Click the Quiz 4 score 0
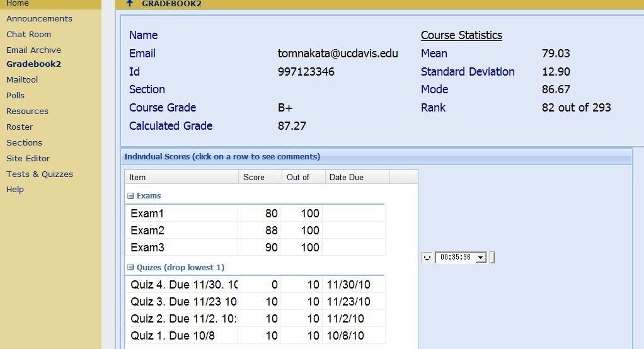The width and height of the screenshot is (644, 349). [274, 285]
